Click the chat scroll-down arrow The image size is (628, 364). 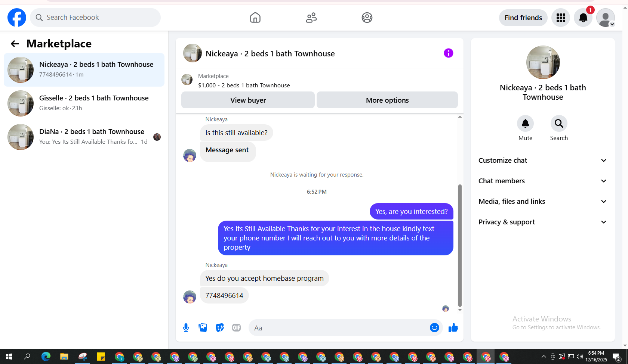tap(460, 310)
